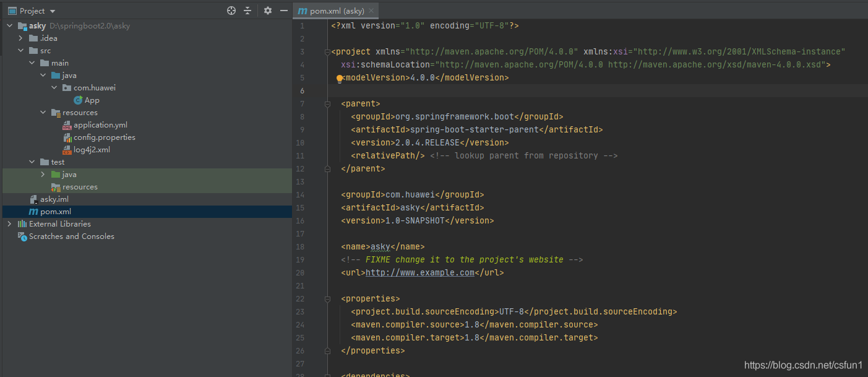Viewport: 868px width, 377px height.
Task: Click 'D:\springboot2.0\asky' path text
Action: click(x=90, y=26)
